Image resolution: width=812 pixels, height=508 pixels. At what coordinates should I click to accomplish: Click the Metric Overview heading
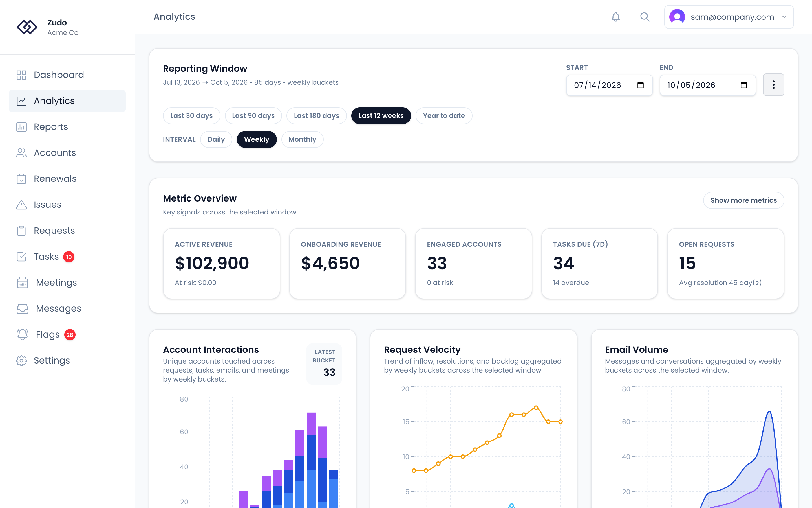200,199
